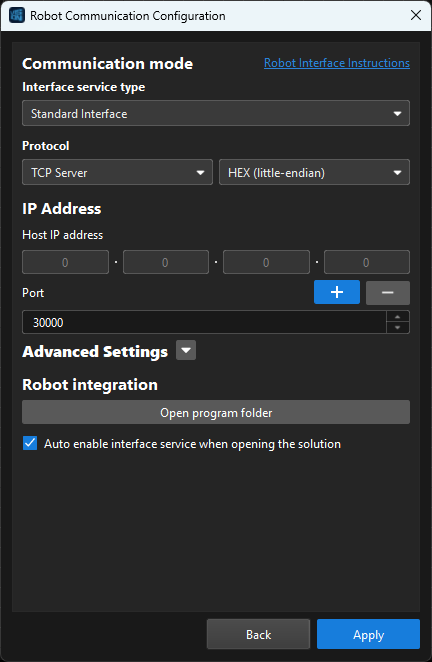Open the TCP Server protocol dropdown

tap(117, 172)
